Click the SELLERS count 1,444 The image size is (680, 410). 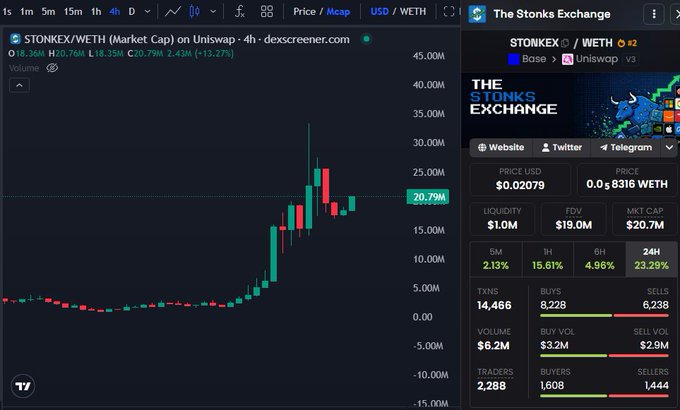(657, 385)
